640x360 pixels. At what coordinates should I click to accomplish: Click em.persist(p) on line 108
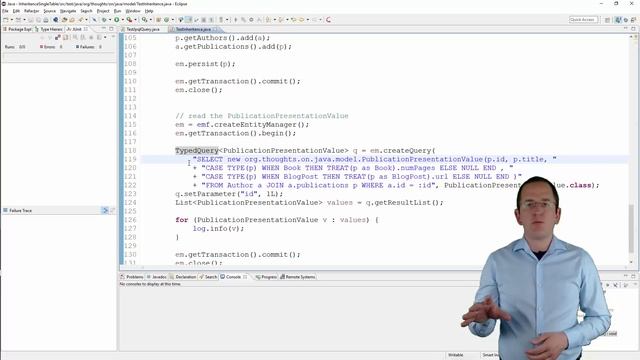[205, 64]
